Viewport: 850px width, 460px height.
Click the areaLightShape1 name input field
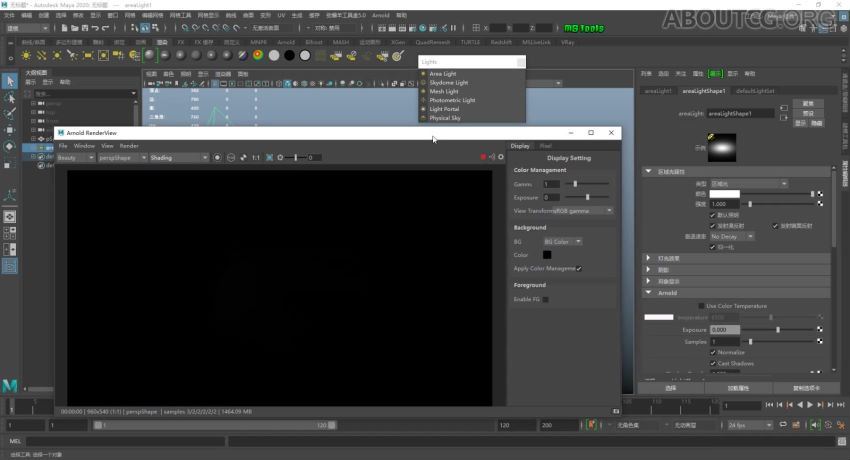tap(740, 114)
